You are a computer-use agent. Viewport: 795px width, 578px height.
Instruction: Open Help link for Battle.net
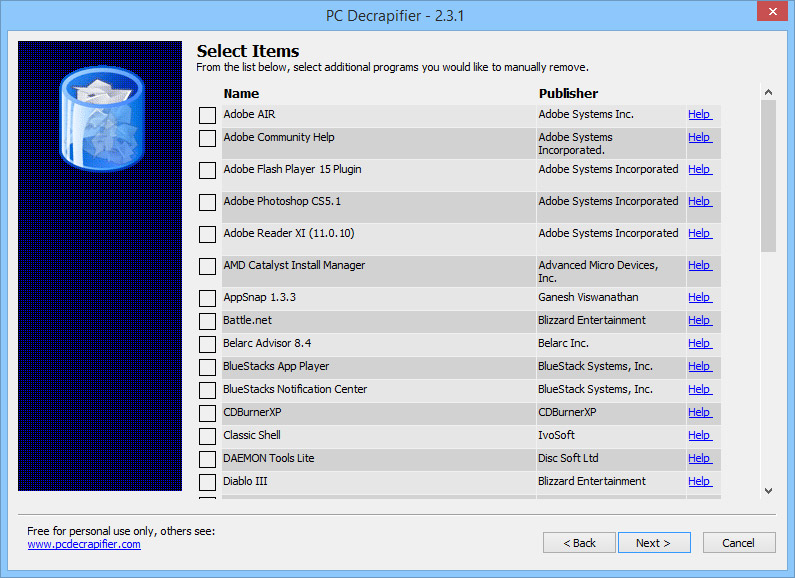tap(700, 320)
